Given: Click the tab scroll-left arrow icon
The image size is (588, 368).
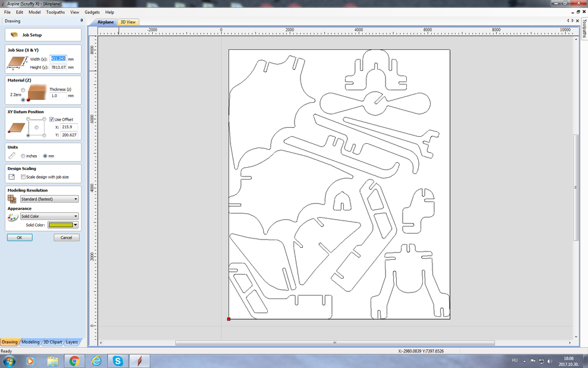Looking at the screenshot, I should 568,21.
